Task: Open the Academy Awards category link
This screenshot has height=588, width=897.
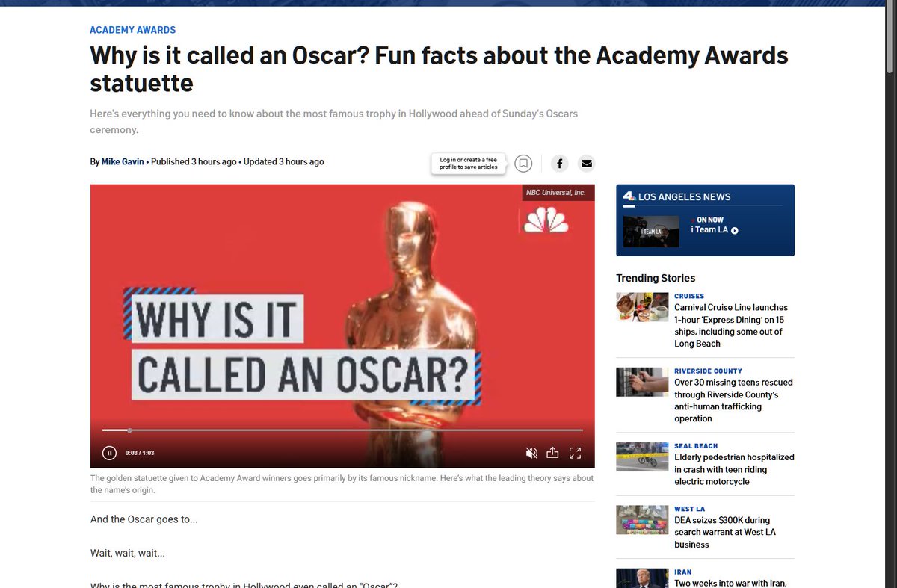Action: click(x=133, y=30)
